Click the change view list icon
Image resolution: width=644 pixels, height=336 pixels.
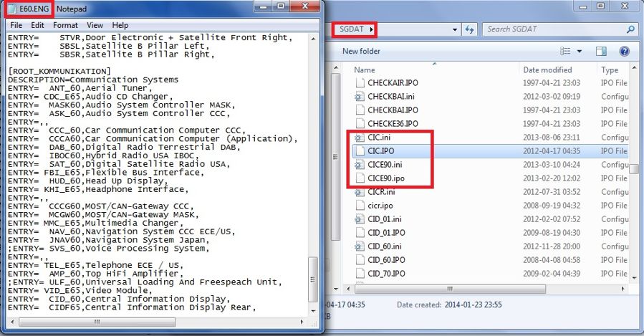point(566,52)
